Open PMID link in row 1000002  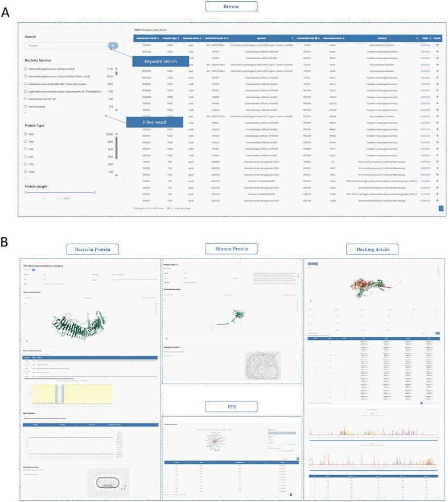pos(425,52)
